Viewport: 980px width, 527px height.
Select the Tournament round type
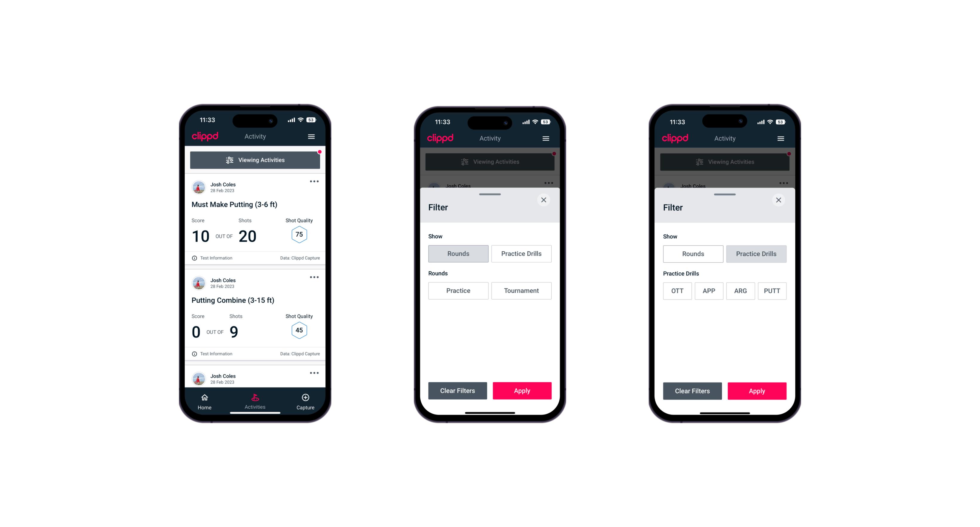pyautogui.click(x=520, y=291)
